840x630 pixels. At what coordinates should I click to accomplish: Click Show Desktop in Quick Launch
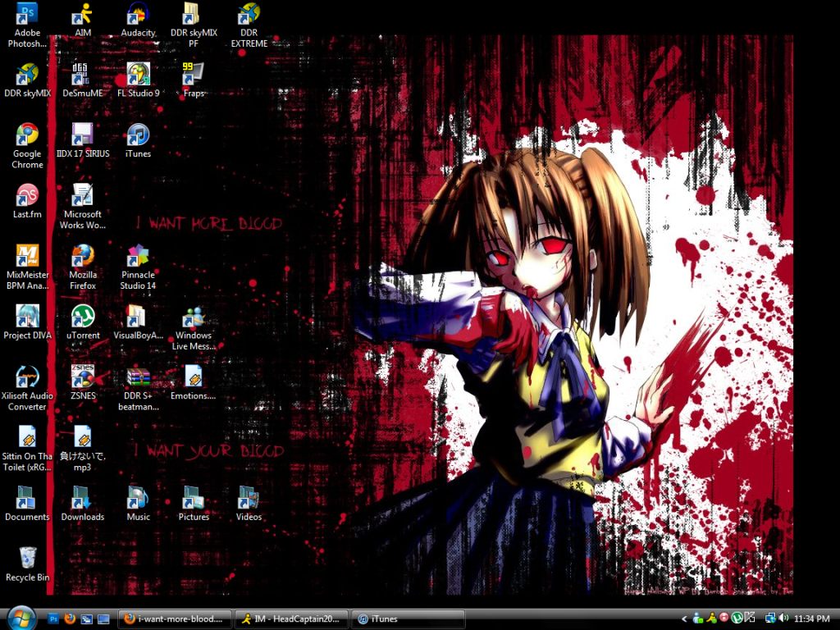103,619
